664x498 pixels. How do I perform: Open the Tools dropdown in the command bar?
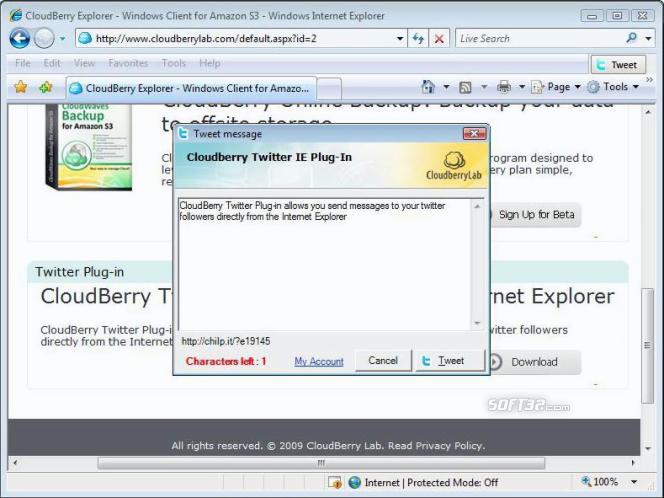(614, 87)
